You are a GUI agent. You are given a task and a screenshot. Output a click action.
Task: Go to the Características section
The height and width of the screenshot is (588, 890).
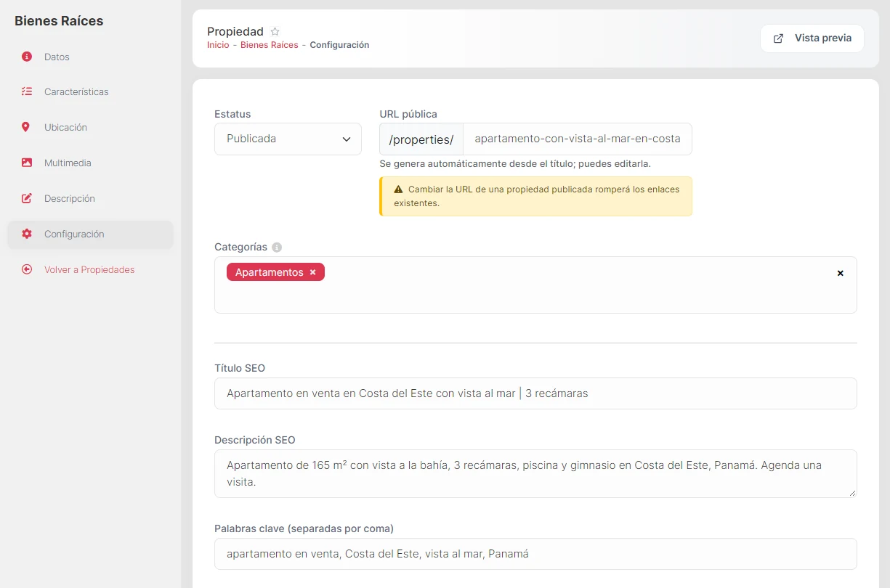click(x=90, y=92)
